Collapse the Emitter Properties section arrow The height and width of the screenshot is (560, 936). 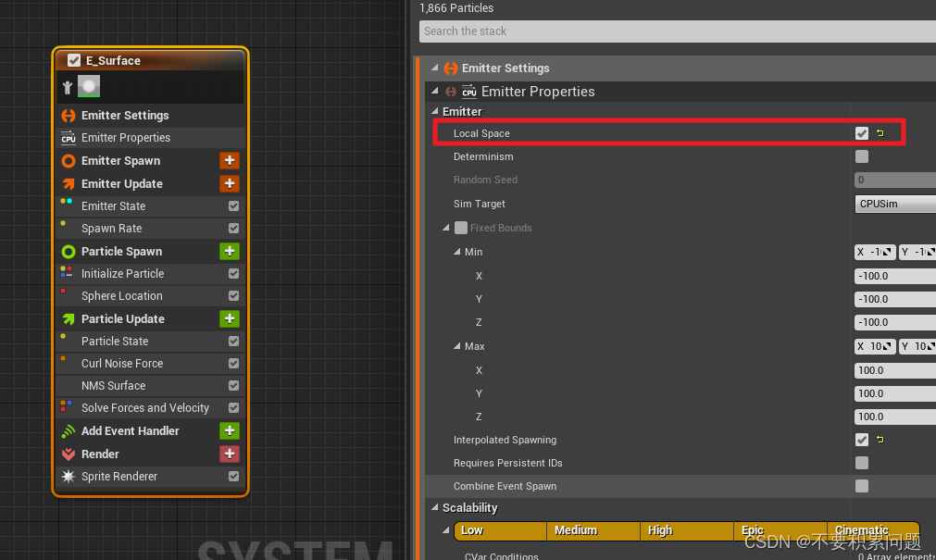tap(434, 91)
